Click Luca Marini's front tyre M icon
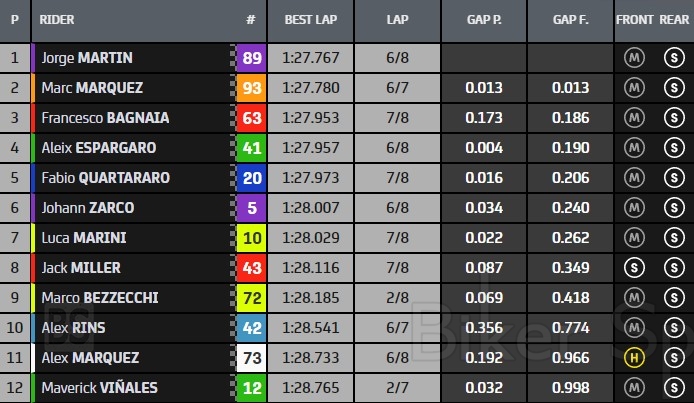This screenshot has width=694, height=403. click(634, 238)
